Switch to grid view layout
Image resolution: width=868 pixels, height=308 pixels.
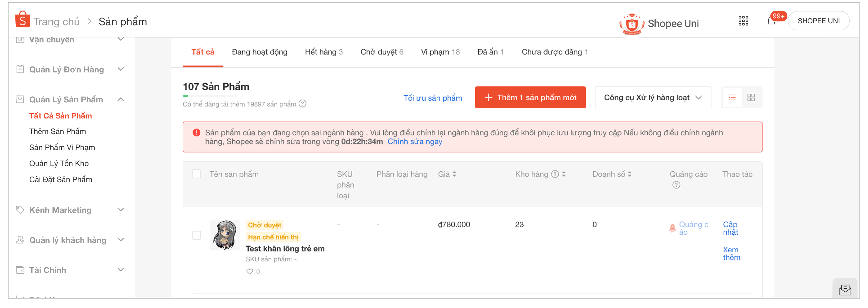click(x=751, y=98)
